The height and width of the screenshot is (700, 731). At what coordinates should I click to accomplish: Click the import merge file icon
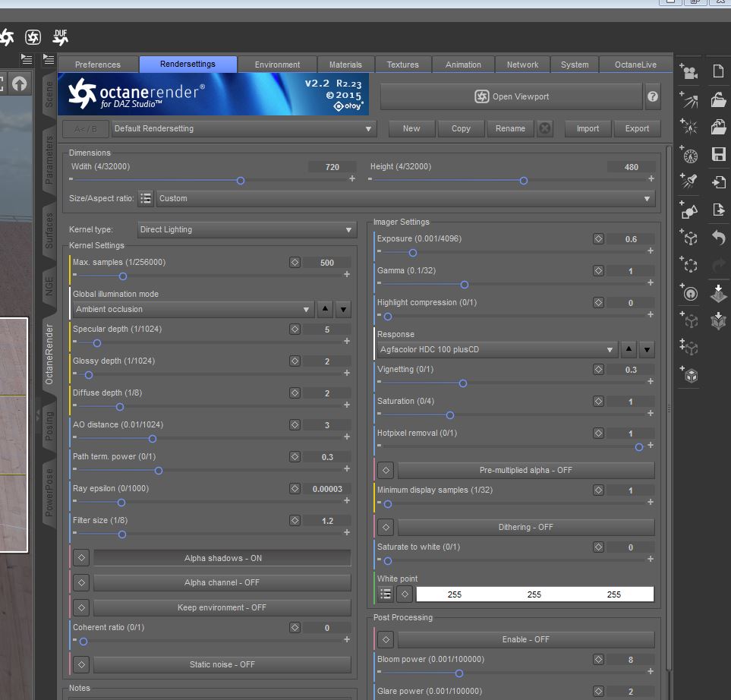click(718, 182)
